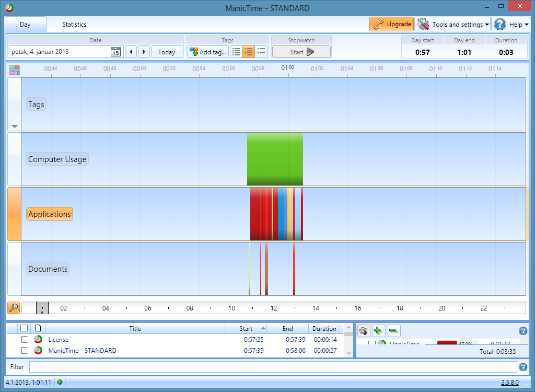
Task: Click the timeline zoom magnifier icon
Action: [x=14, y=308]
